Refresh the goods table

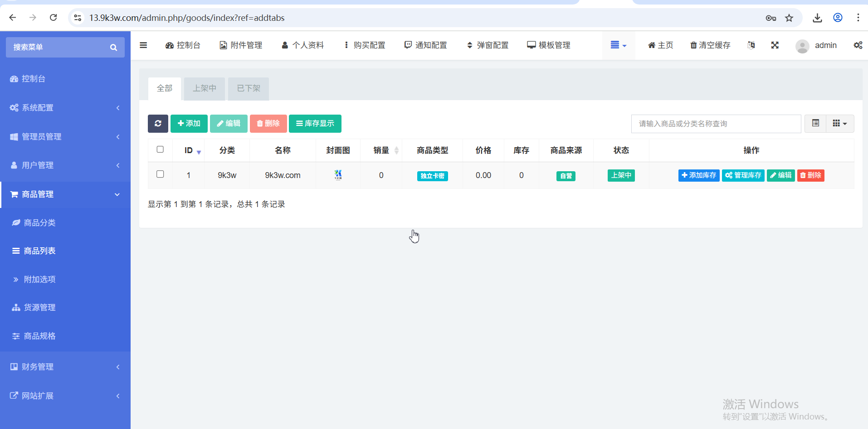pos(158,124)
